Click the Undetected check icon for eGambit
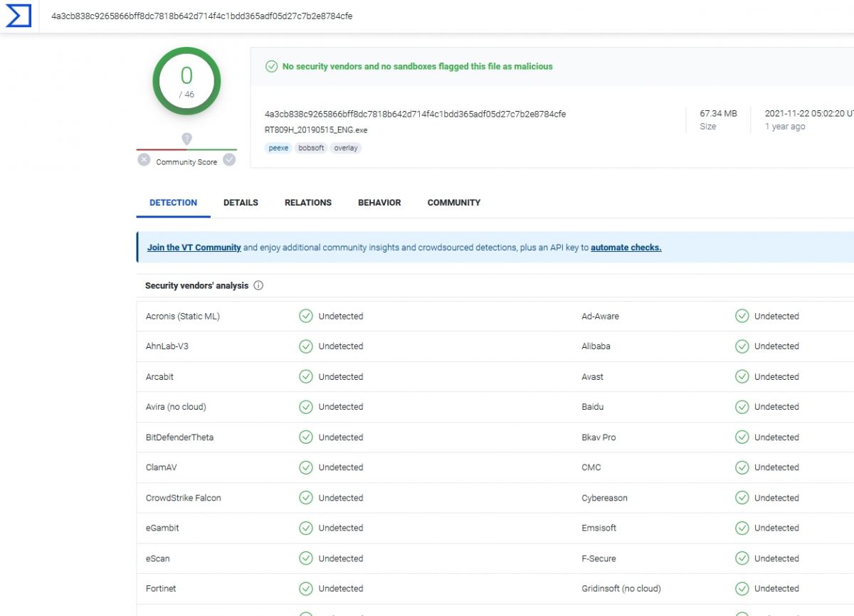Screen dimensions: 854x616 (x=306, y=528)
